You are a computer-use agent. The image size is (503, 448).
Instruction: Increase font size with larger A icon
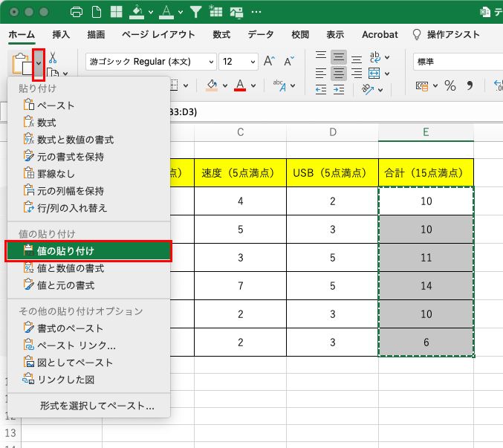click(269, 61)
